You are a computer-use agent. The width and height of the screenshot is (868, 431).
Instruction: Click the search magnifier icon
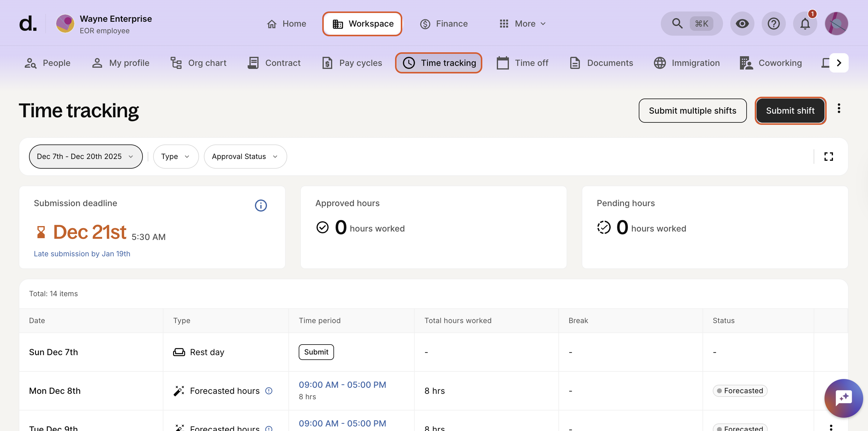677,24
